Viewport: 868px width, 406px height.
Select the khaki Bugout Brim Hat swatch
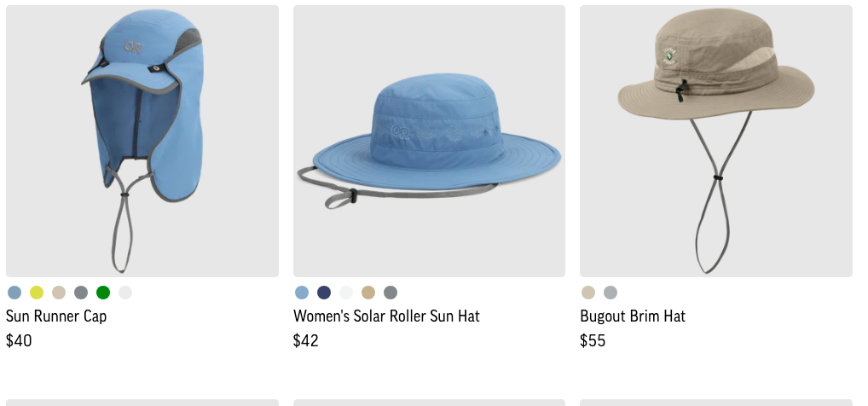(x=587, y=293)
